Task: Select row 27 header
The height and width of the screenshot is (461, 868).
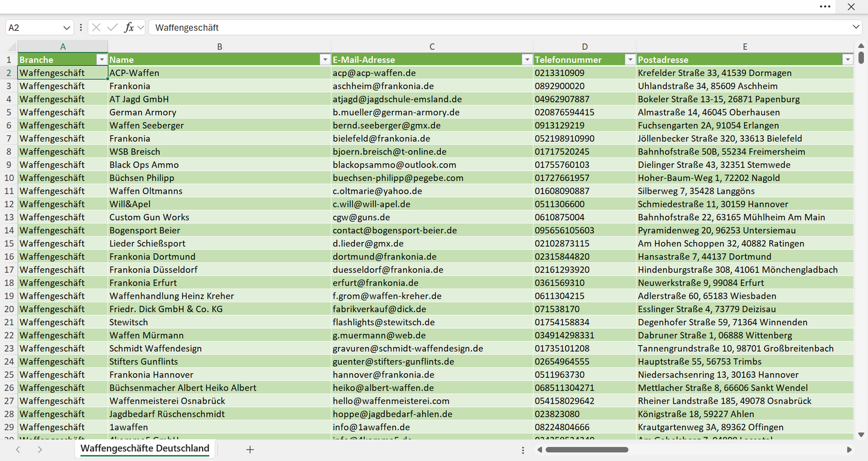Action: point(9,401)
